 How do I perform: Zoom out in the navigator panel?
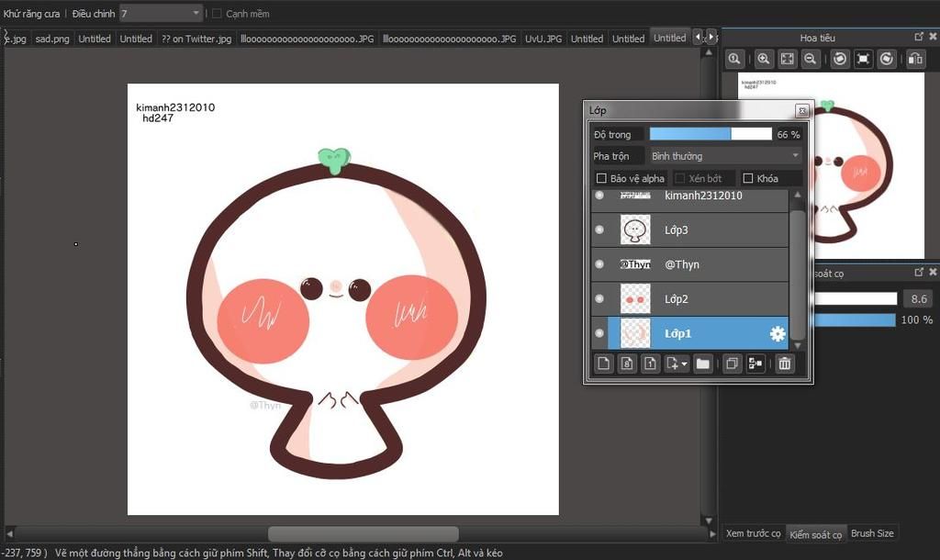point(811,59)
